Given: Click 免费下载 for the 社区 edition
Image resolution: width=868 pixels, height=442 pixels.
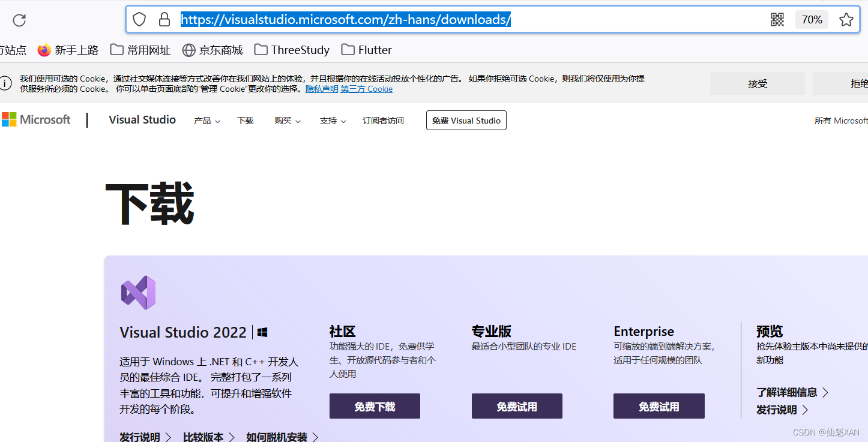Looking at the screenshot, I should tap(375, 406).
